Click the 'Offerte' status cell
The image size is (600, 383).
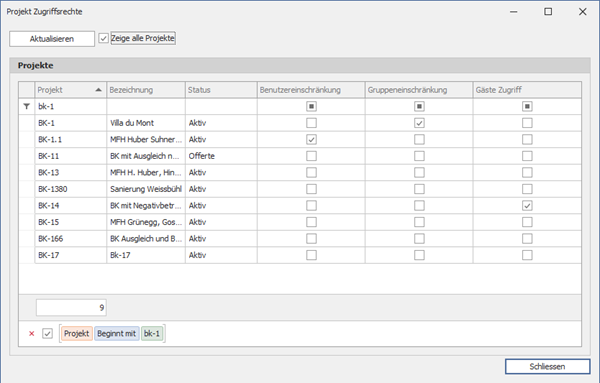(221, 156)
